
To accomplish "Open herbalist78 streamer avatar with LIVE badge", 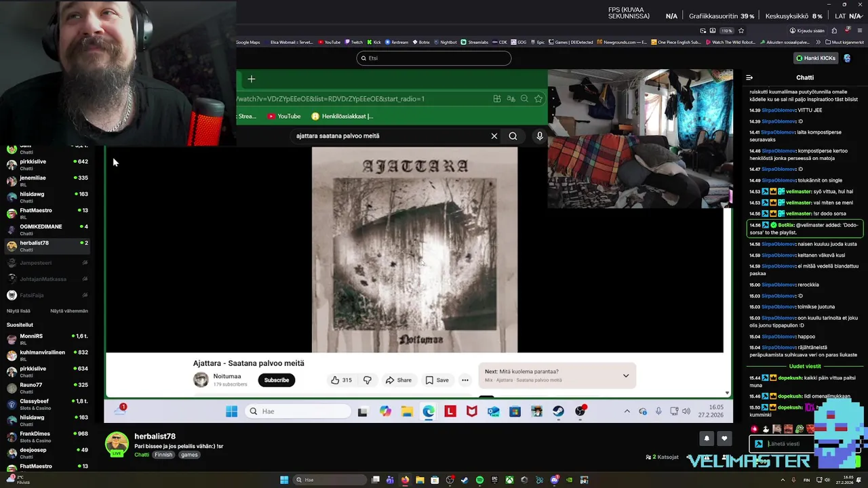I will [x=117, y=444].
